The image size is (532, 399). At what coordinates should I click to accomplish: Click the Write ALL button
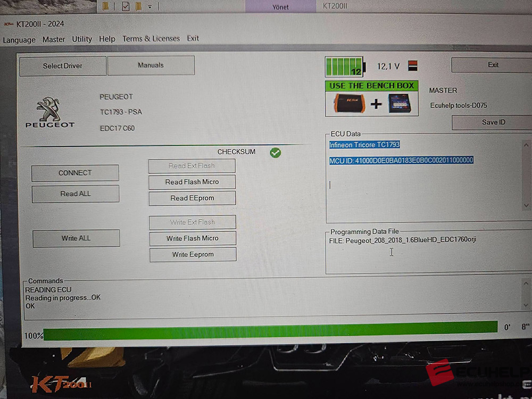point(76,238)
